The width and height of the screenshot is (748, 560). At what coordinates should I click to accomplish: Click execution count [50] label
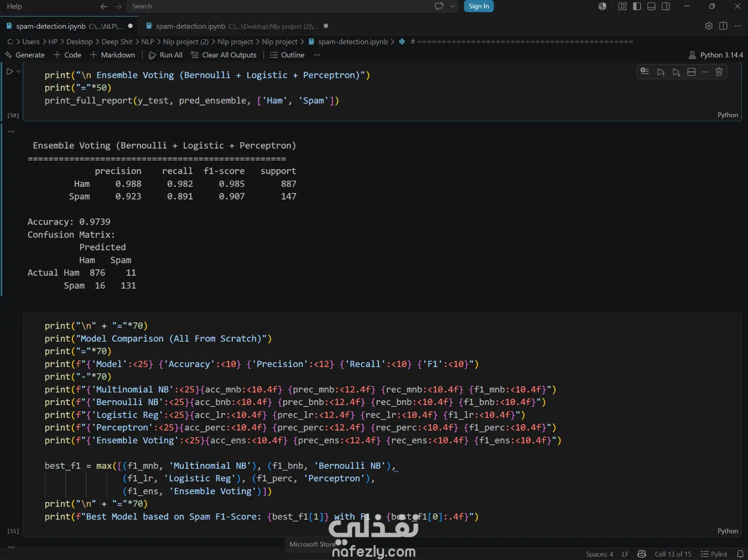tap(13, 115)
